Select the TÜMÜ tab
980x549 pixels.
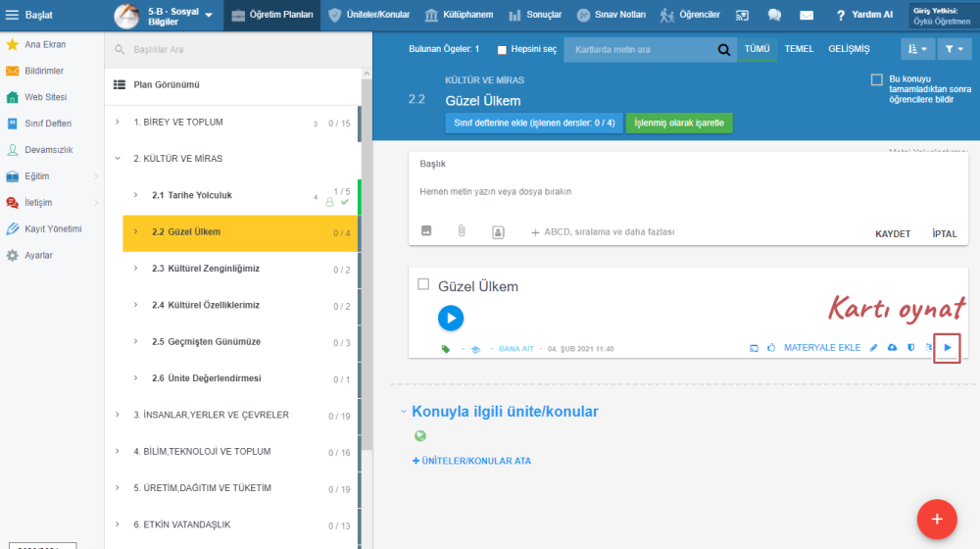tap(757, 49)
